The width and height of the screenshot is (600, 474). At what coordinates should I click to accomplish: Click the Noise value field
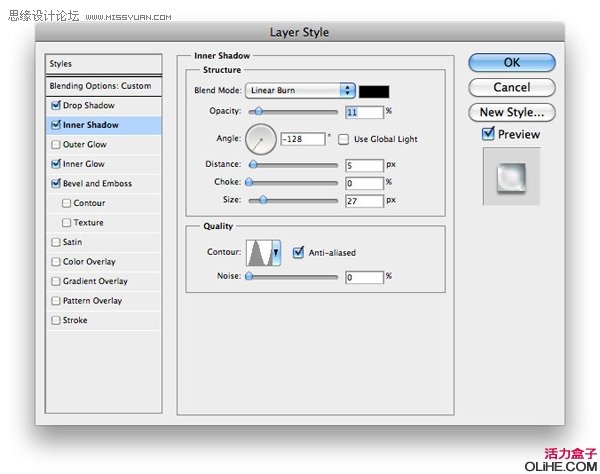click(364, 277)
